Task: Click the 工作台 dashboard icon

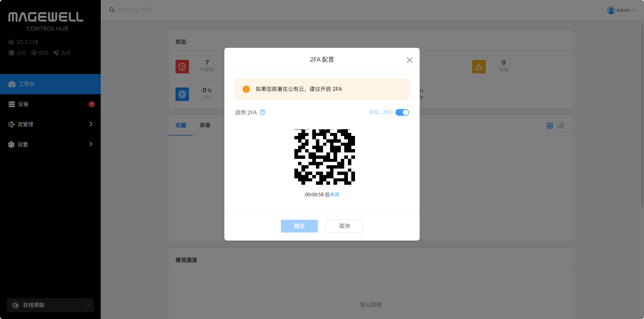Action: [12, 84]
